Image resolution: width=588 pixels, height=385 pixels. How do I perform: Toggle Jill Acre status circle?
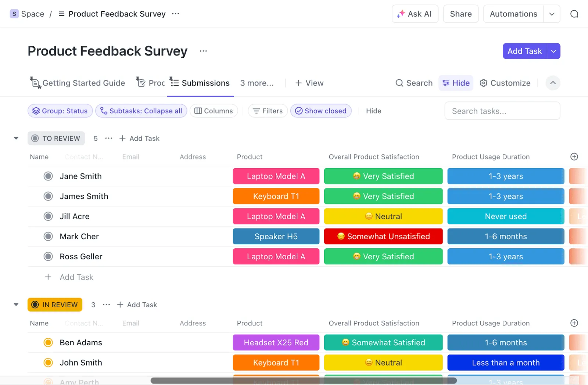point(48,216)
